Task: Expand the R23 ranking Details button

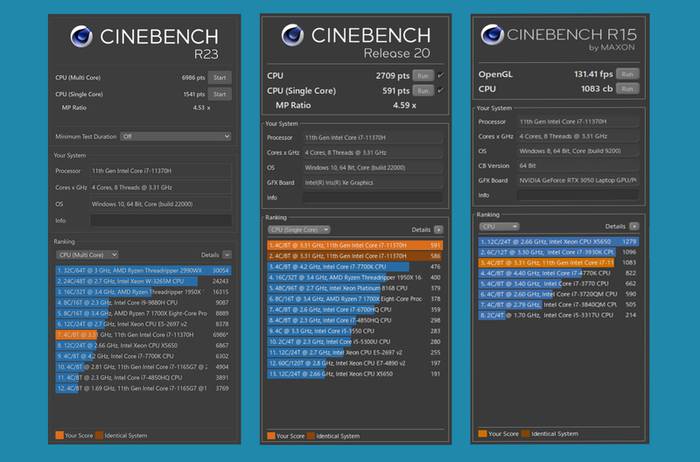Action: tap(227, 255)
